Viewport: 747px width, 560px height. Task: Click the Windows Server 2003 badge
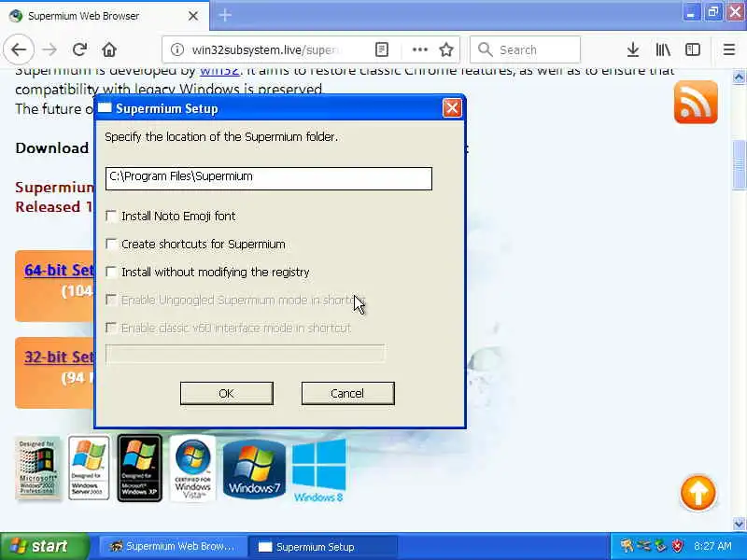(89, 468)
